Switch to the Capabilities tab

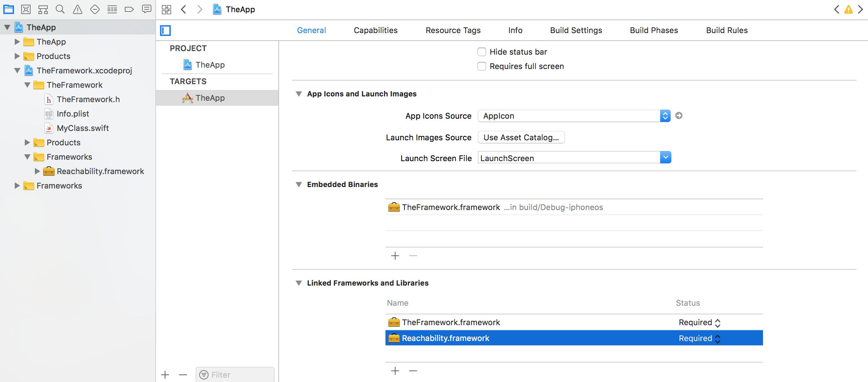pyautogui.click(x=375, y=30)
